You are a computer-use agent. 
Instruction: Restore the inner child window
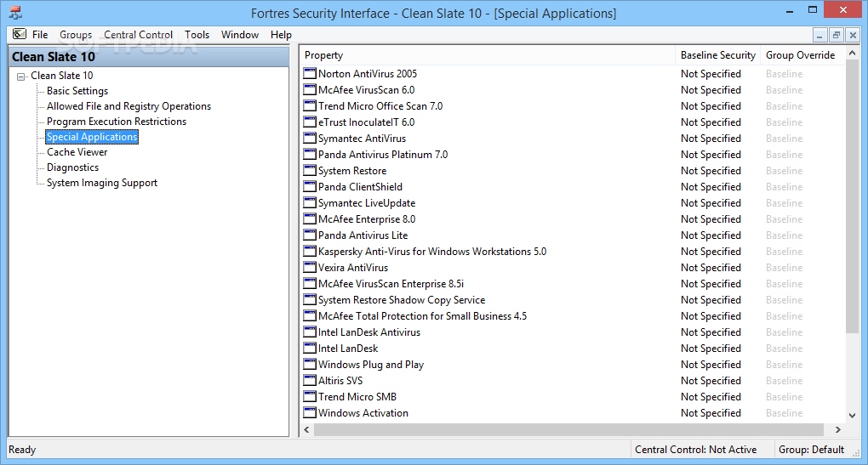pyautogui.click(x=837, y=36)
